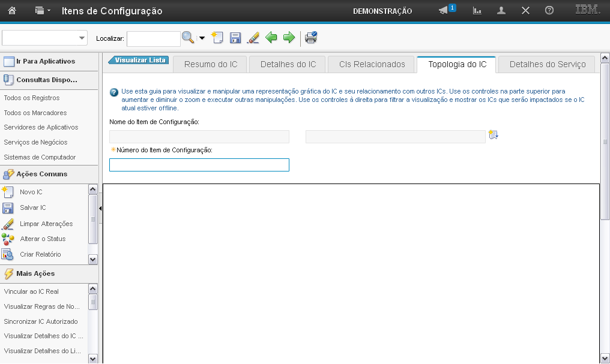Image resolution: width=610 pixels, height=364 pixels.
Task: Click the New IC toolbar icon
Action: (217, 38)
